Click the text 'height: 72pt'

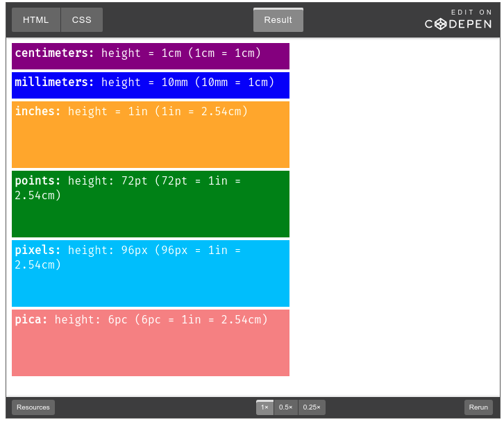pos(108,181)
